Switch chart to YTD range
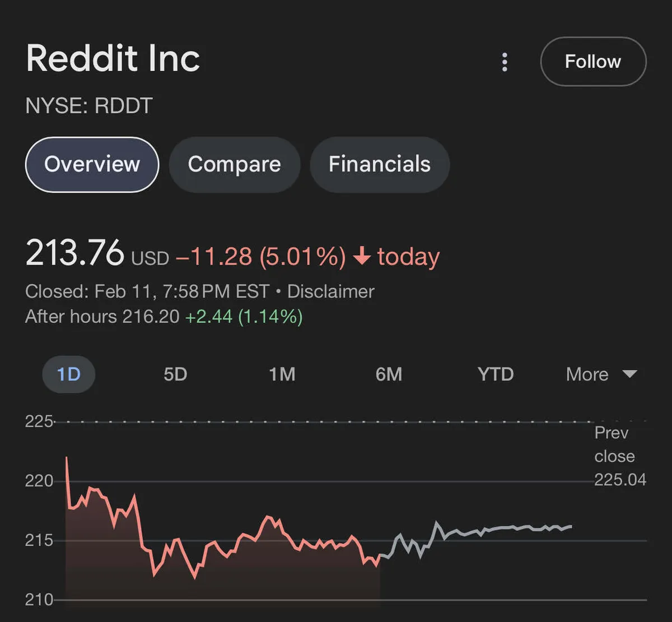Screen dimensions: 672x622 [496, 374]
